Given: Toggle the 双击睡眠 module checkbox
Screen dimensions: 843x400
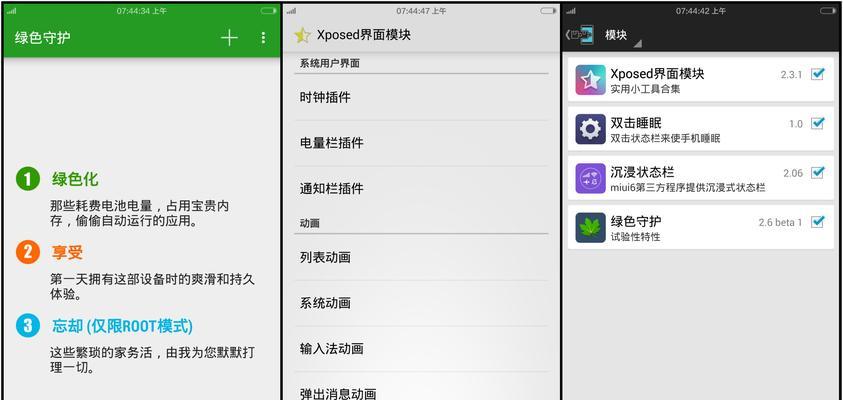Looking at the screenshot, I should pos(818,123).
